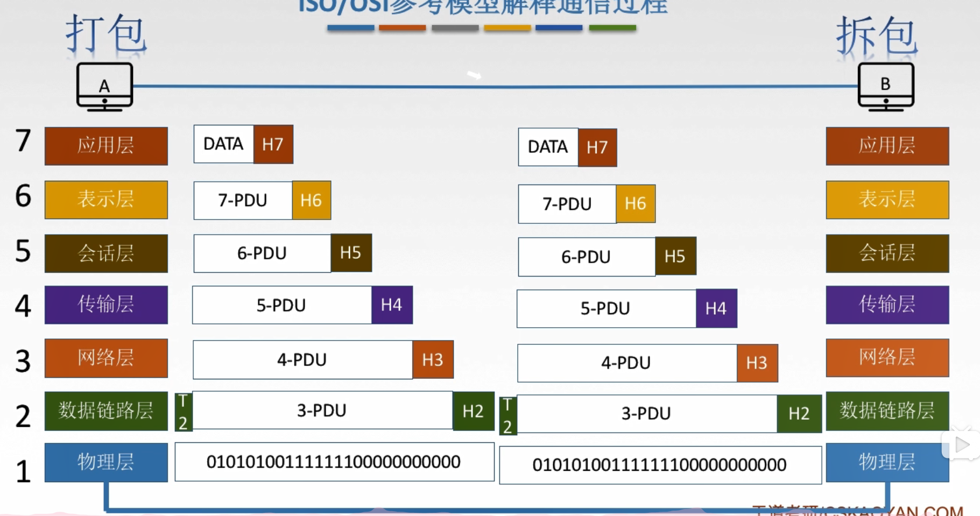Click the 7-PDU box in the 打包 column

(243, 200)
